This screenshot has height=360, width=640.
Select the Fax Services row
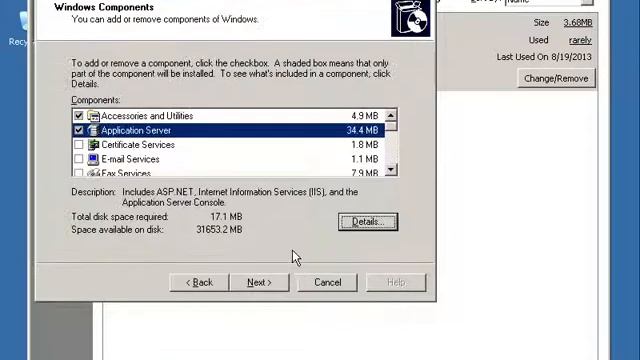pos(228,172)
